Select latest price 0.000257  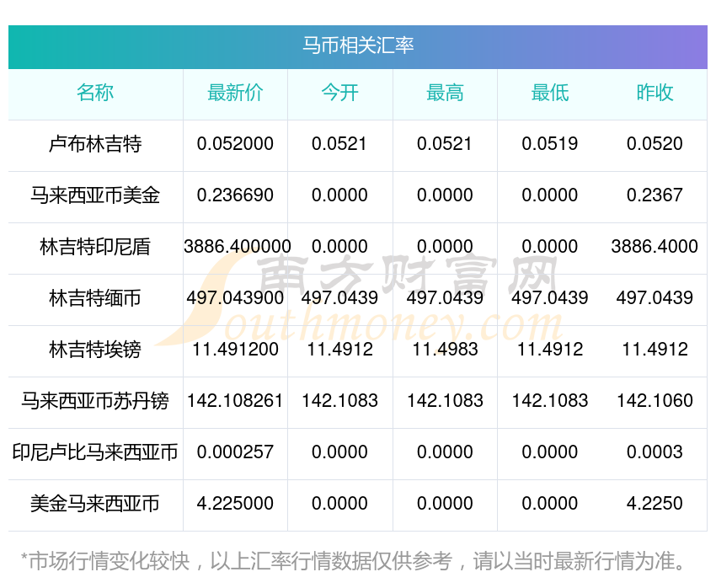click(x=235, y=452)
